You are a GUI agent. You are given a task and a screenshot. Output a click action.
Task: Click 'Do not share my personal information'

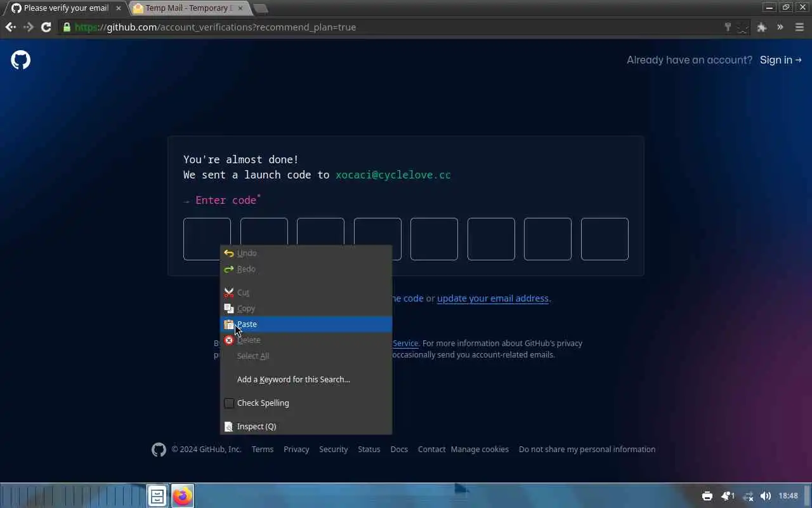coord(587,450)
